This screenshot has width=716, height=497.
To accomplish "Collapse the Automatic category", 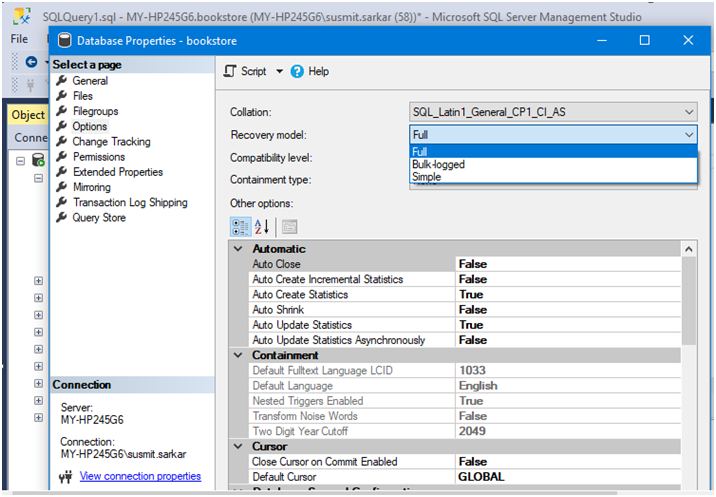I will tap(238, 249).
